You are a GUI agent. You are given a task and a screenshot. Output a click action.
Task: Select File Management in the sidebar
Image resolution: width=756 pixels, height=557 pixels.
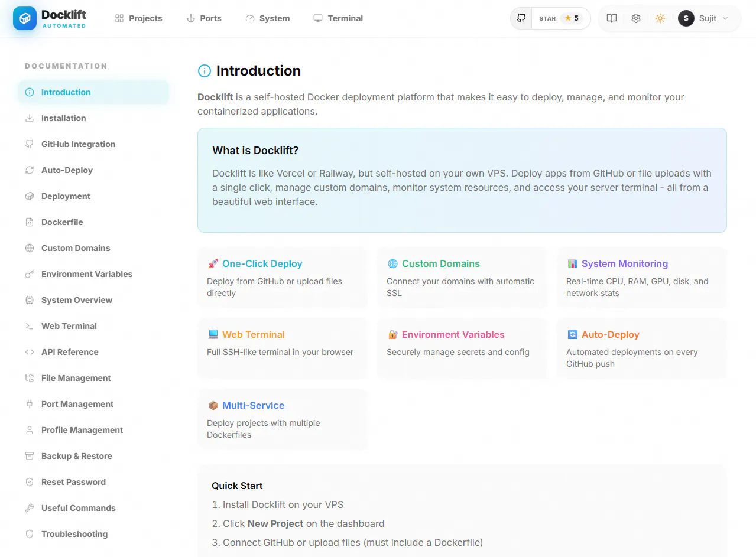pyautogui.click(x=93, y=378)
